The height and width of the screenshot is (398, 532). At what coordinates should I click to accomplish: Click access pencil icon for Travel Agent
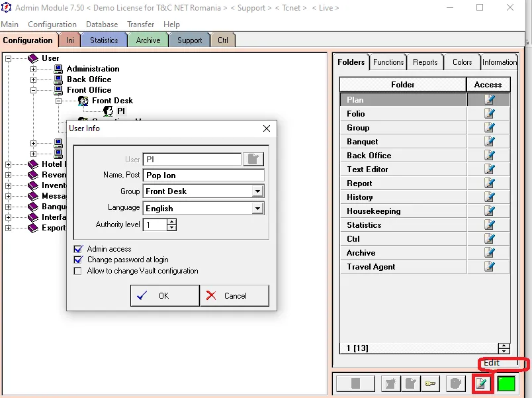[x=489, y=267]
